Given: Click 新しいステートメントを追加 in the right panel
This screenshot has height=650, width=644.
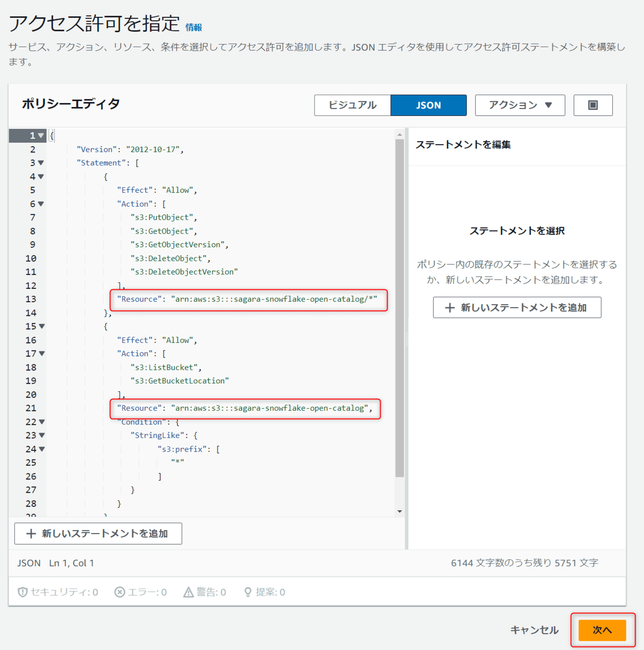Looking at the screenshot, I should click(517, 307).
